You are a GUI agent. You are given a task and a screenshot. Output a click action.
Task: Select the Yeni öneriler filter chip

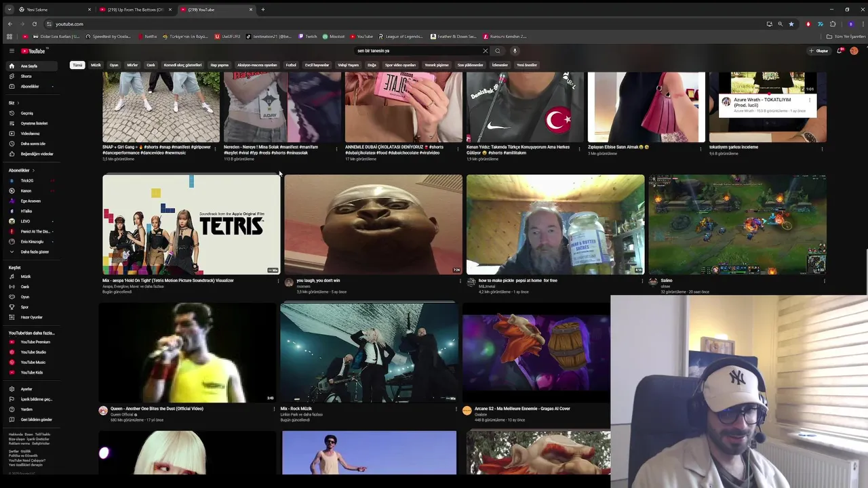pyautogui.click(x=527, y=65)
